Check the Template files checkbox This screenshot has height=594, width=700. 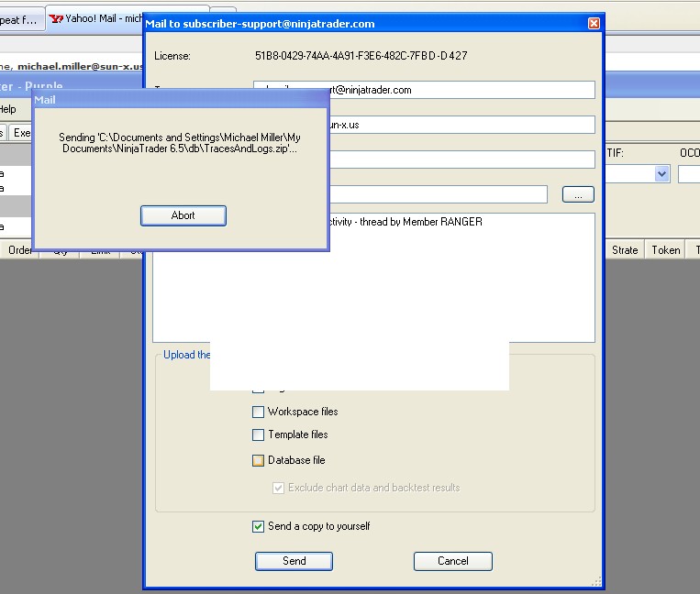tap(258, 434)
